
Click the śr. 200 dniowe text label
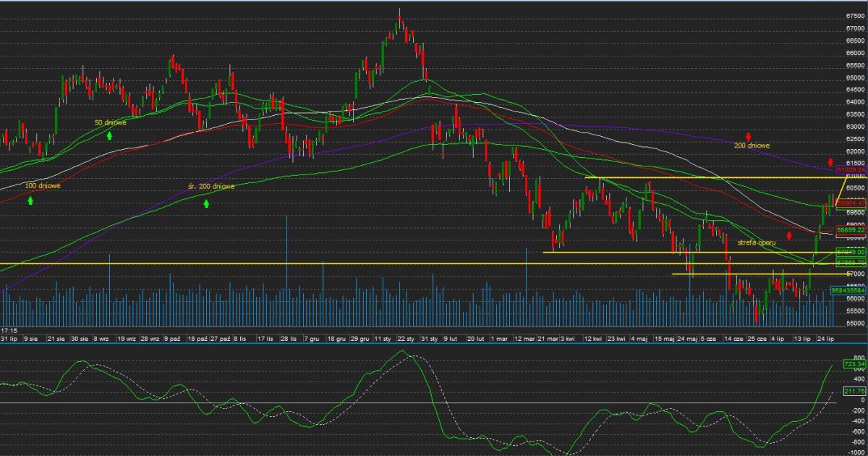[x=211, y=186]
